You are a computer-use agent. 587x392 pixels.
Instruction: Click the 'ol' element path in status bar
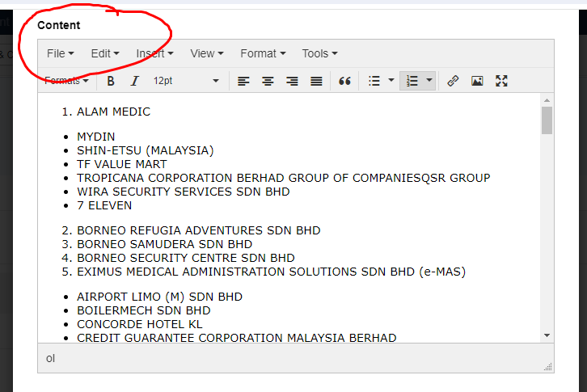point(51,359)
